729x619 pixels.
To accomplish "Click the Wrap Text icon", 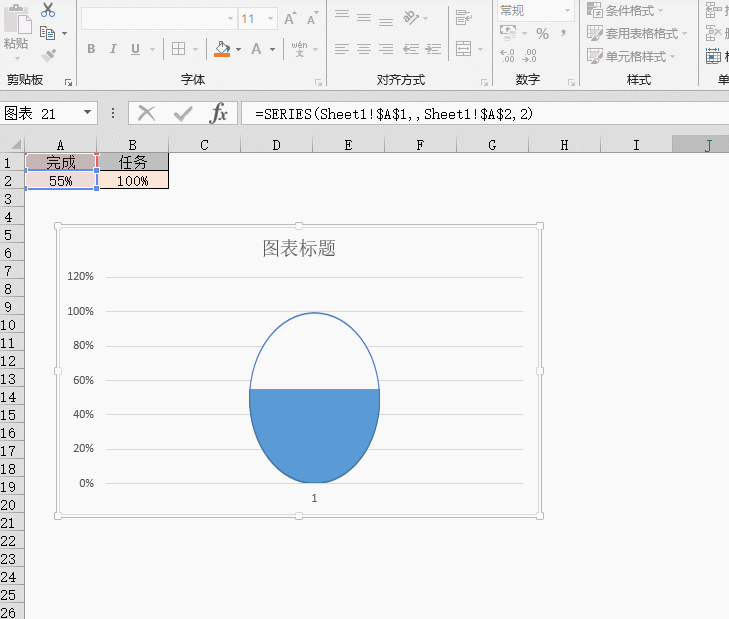I will 463,18.
